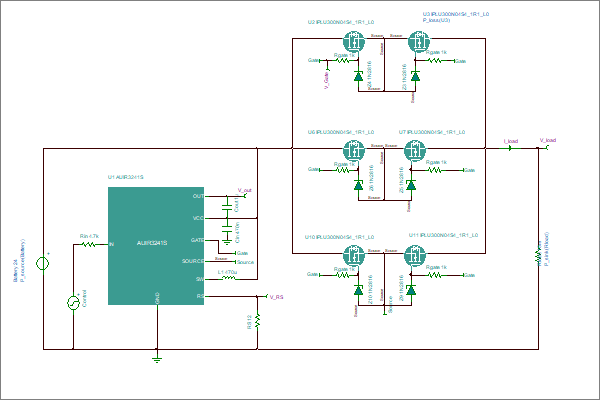The image size is (600, 400).
Task: Select the Rin 4.7k resistor
Action: (89, 244)
